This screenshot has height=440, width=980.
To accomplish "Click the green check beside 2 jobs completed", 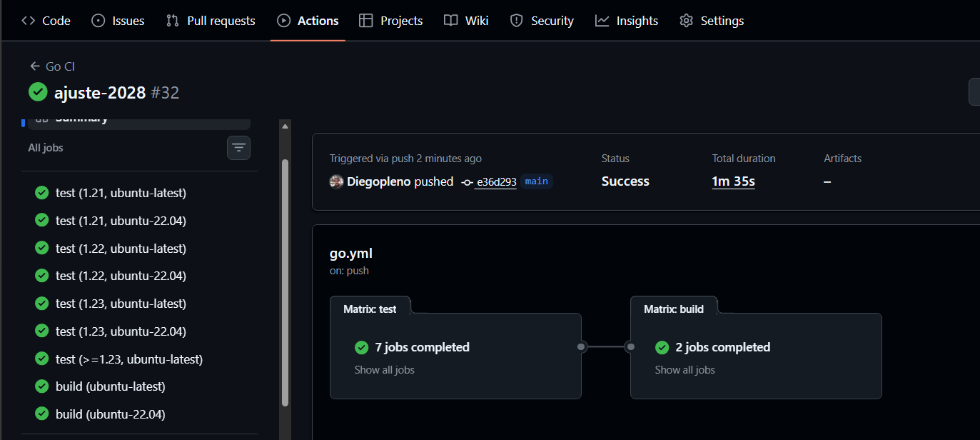I will point(662,347).
